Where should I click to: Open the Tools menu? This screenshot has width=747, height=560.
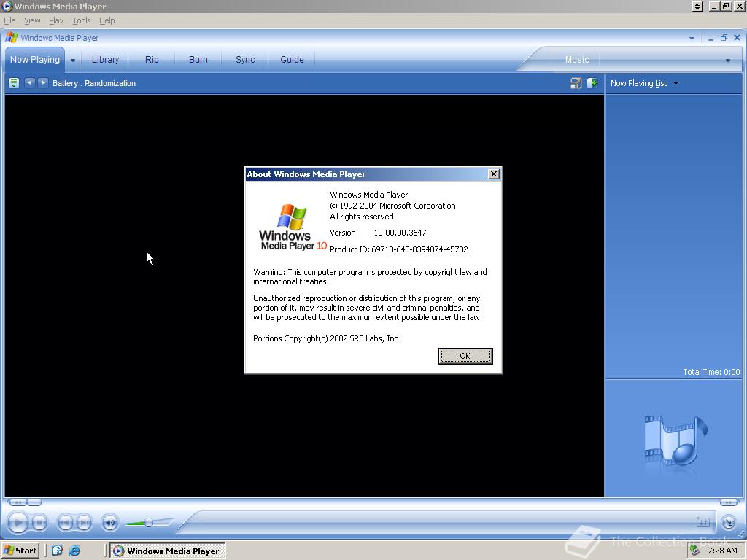(80, 20)
